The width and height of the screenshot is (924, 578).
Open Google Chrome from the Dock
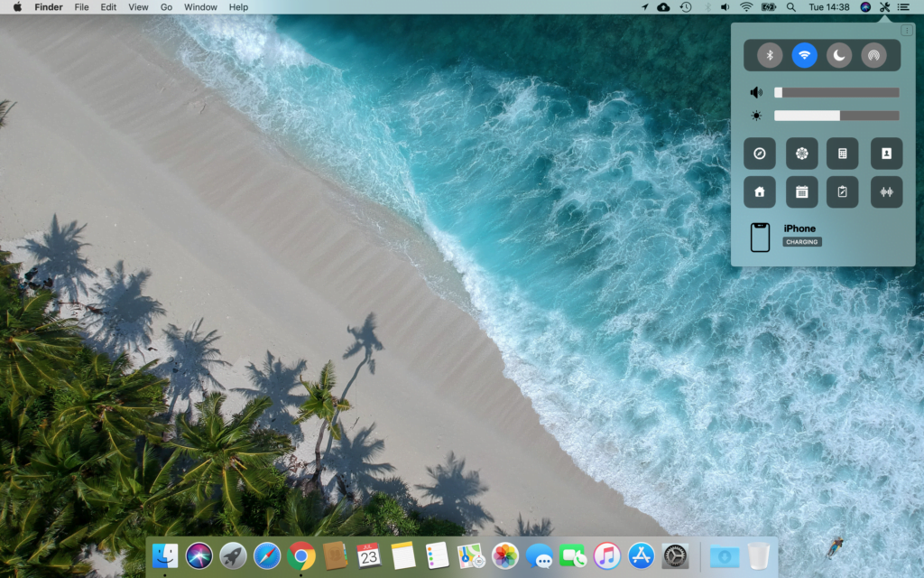[x=301, y=555]
